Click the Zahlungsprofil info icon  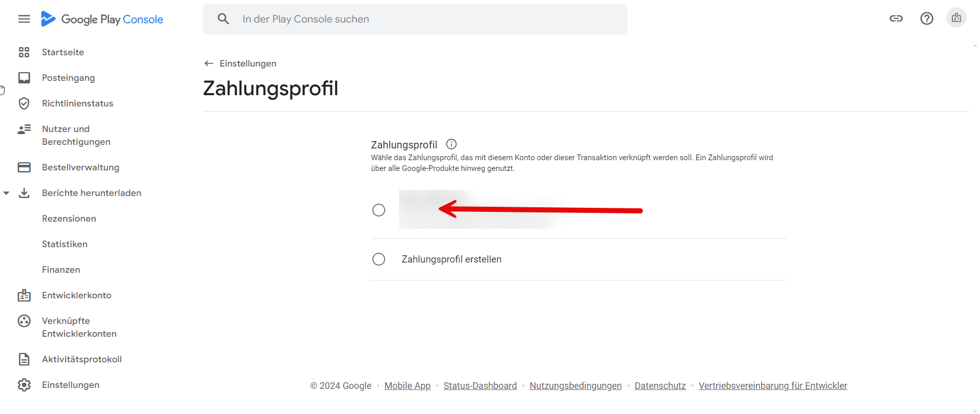coord(451,144)
